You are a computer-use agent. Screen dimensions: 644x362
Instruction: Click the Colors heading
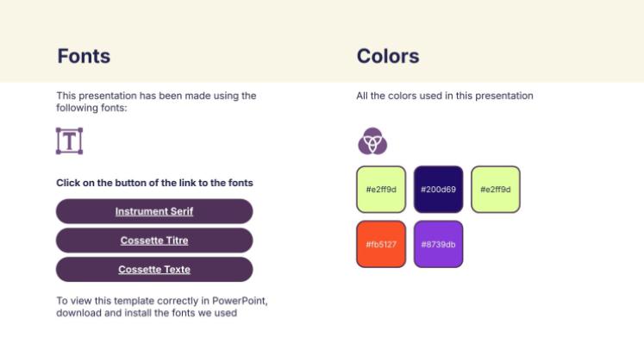(388, 57)
